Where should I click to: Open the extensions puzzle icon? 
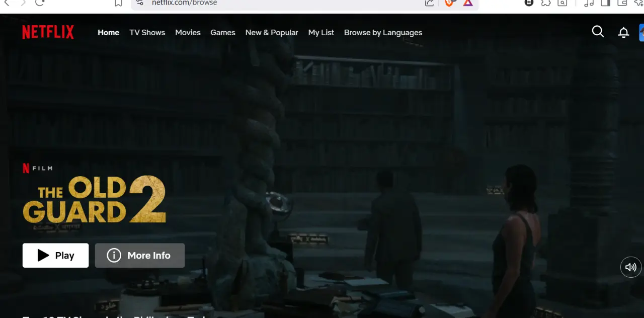545,3
